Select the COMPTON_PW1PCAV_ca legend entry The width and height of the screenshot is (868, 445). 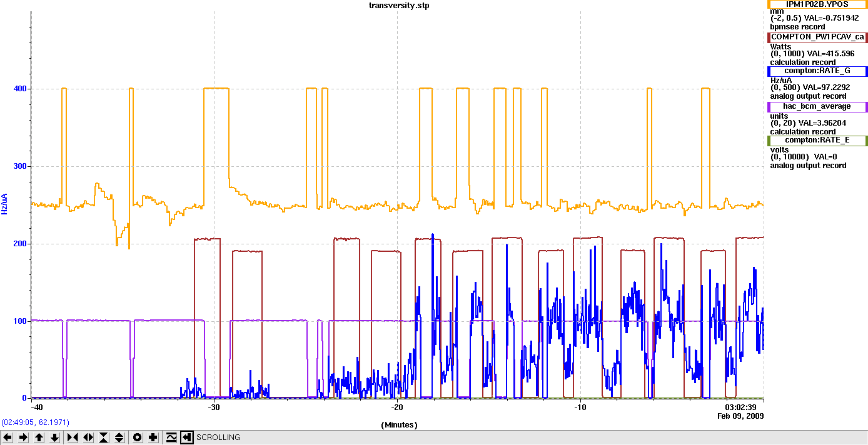pos(817,37)
